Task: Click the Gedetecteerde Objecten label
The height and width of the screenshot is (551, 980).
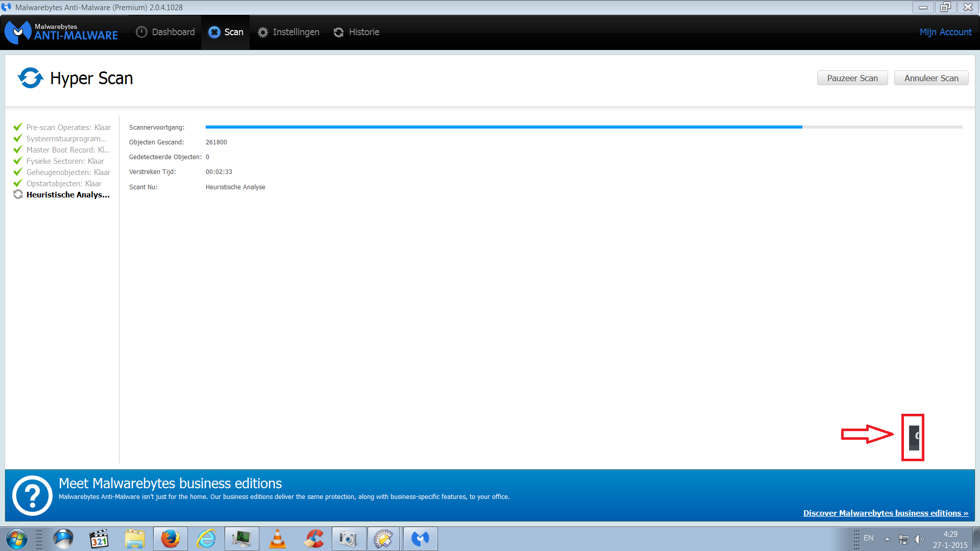Action: point(165,157)
